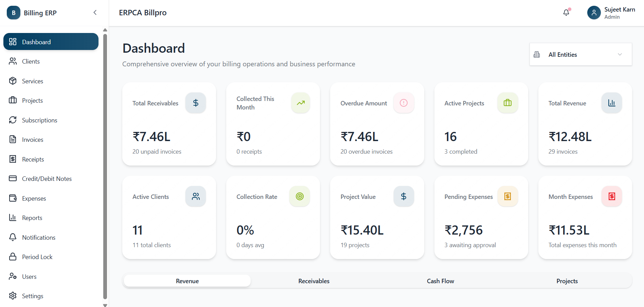Open the Dashboard section icon
Image resolution: width=644 pixels, height=307 pixels.
click(13, 41)
